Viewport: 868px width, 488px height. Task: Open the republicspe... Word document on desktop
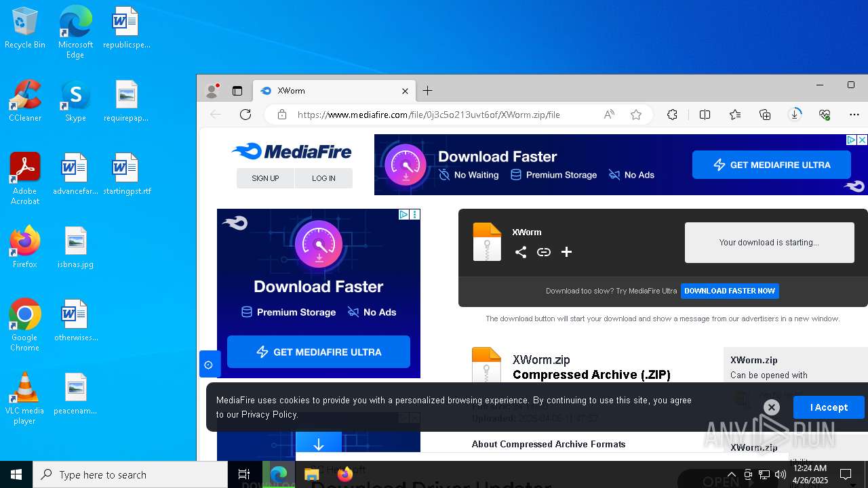click(126, 28)
